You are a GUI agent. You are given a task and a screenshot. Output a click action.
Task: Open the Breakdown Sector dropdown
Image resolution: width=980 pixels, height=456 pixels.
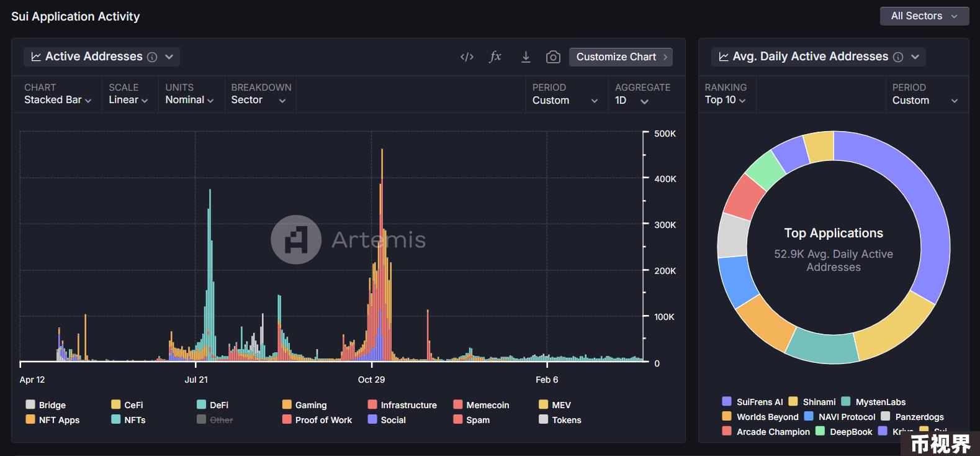click(x=259, y=100)
